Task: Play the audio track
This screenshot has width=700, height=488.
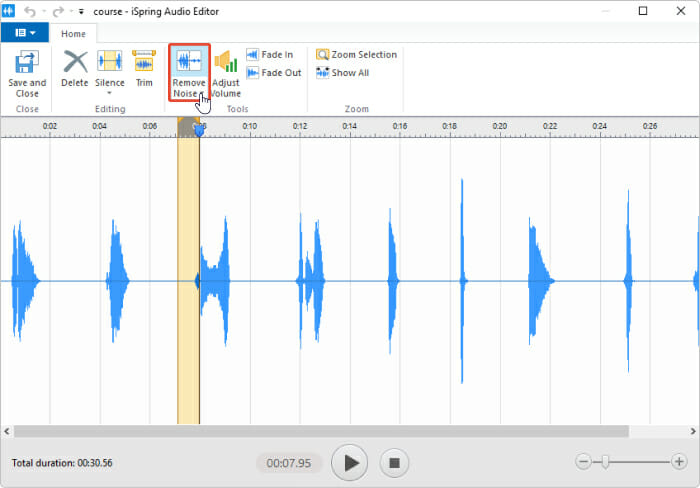Action: point(350,463)
